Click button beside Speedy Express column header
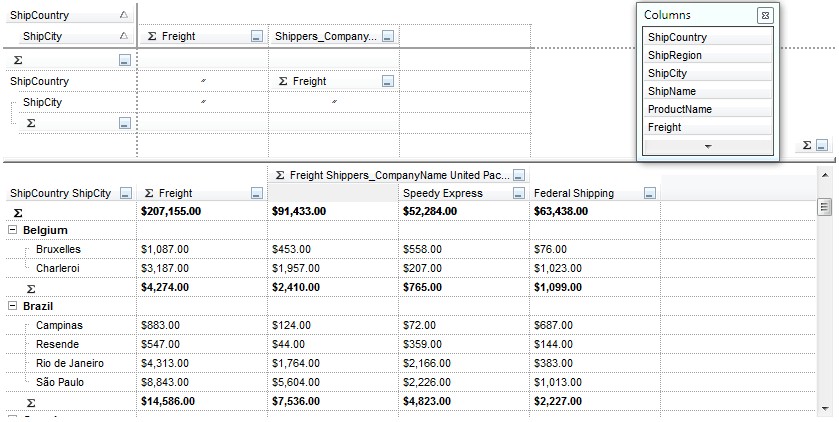The image size is (839, 422). coord(519,194)
